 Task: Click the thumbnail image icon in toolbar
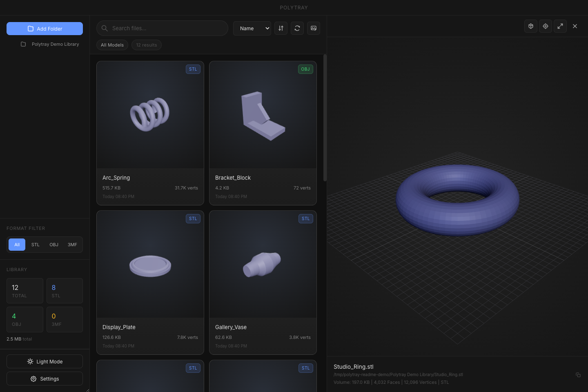314,28
